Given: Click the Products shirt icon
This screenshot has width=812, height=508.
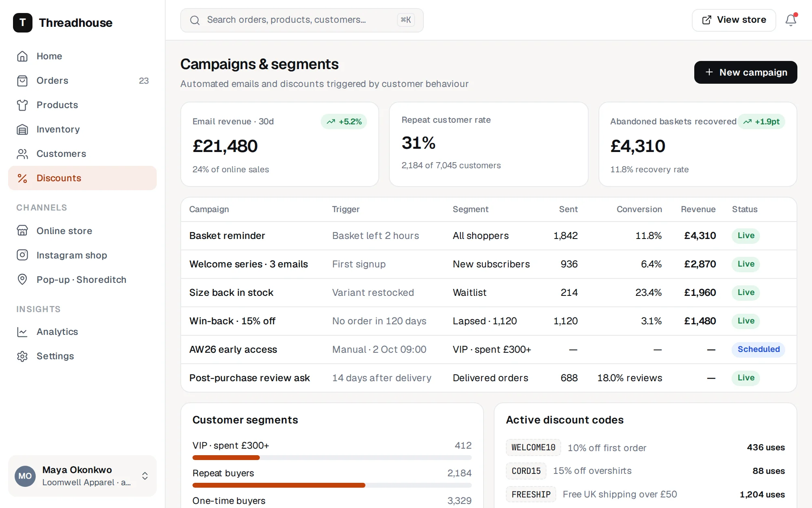Looking at the screenshot, I should (22, 105).
